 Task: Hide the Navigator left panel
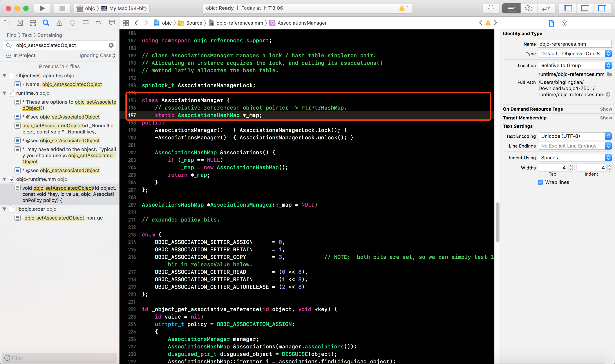pyautogui.click(x=568, y=8)
